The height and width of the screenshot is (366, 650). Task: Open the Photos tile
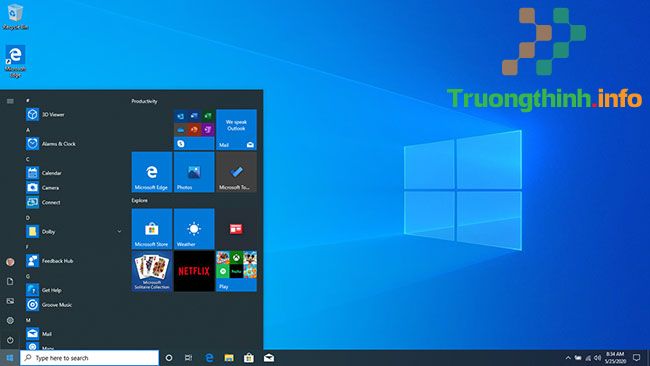pyautogui.click(x=194, y=172)
